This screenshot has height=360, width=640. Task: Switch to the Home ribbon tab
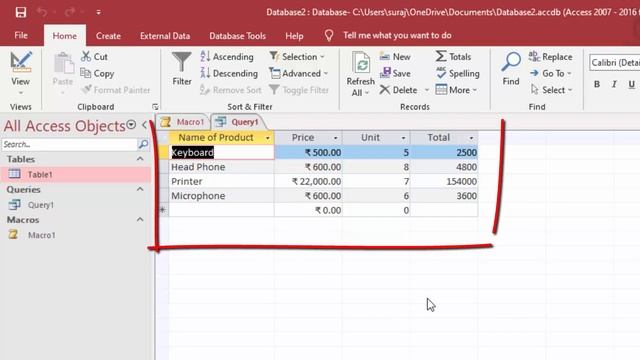[x=64, y=36]
